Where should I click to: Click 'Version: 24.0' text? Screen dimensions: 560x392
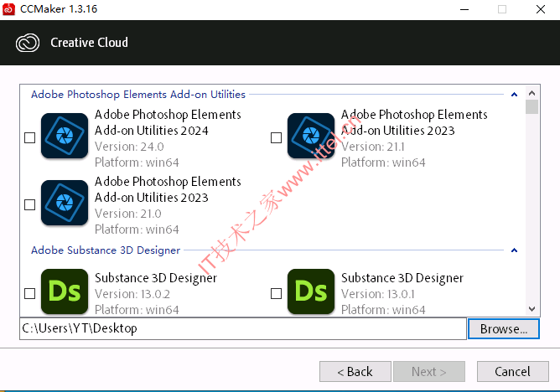click(129, 147)
